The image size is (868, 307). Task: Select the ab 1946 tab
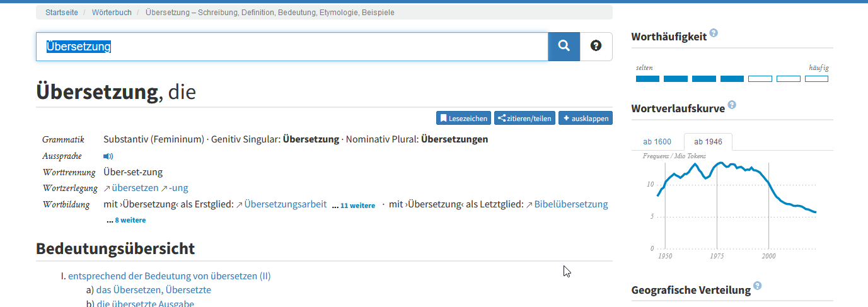point(708,142)
